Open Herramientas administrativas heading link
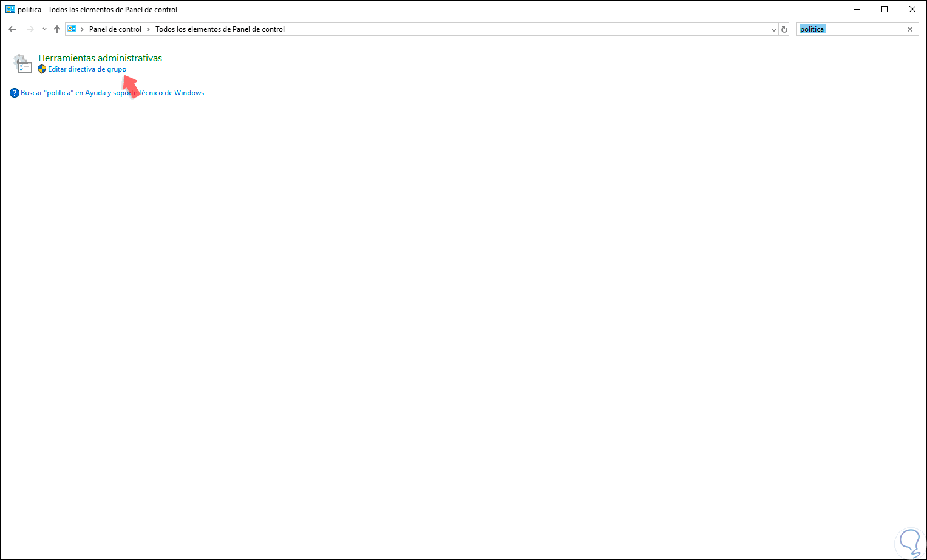Screen dimensions: 927x560 pyautogui.click(x=100, y=58)
